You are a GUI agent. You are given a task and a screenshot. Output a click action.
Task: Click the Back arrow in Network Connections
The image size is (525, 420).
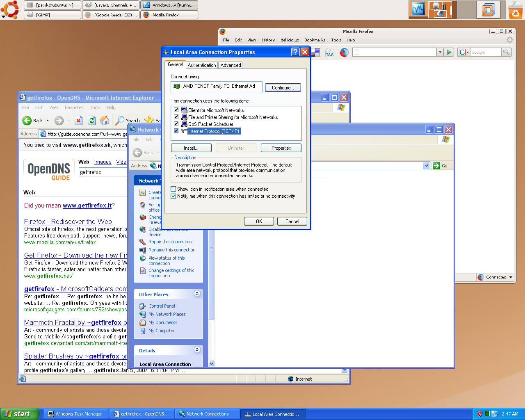pos(137,153)
